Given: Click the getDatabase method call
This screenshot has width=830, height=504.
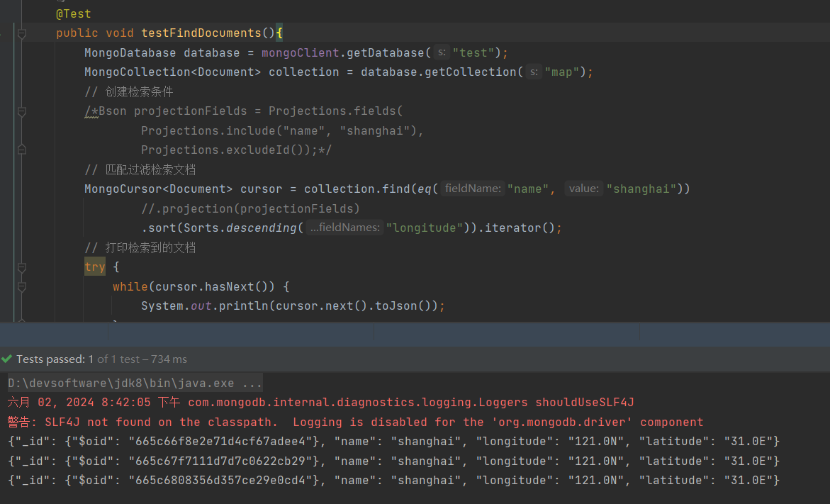Looking at the screenshot, I should [x=386, y=53].
